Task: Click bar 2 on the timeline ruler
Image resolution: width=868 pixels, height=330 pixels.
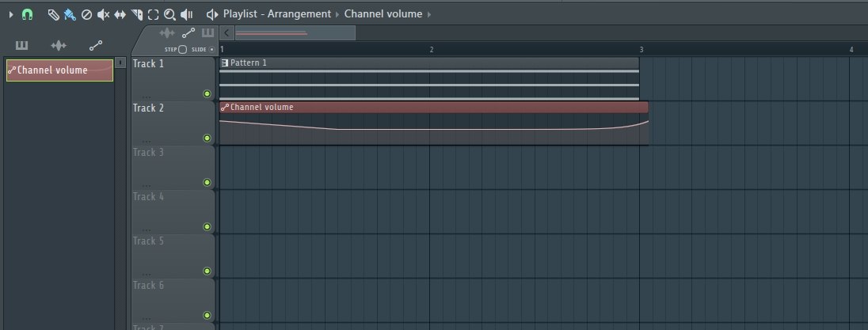Action: click(x=432, y=50)
